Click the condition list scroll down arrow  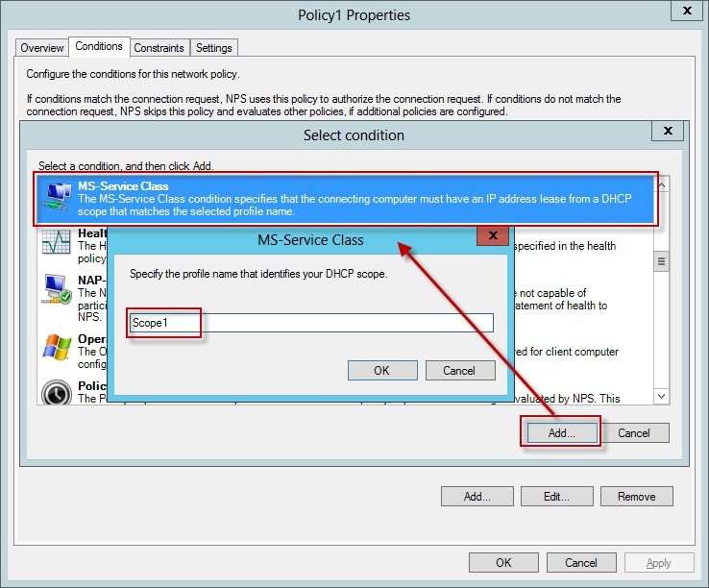(662, 396)
